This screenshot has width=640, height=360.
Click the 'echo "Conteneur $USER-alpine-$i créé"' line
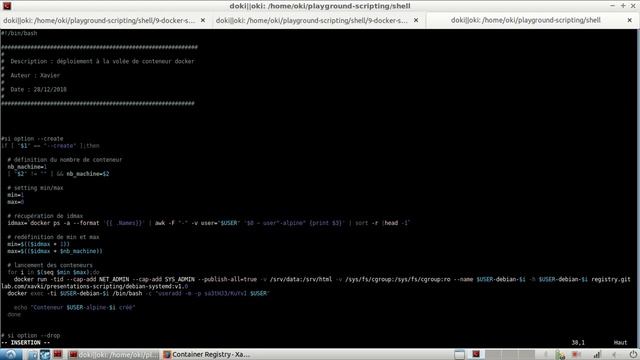[74, 307]
